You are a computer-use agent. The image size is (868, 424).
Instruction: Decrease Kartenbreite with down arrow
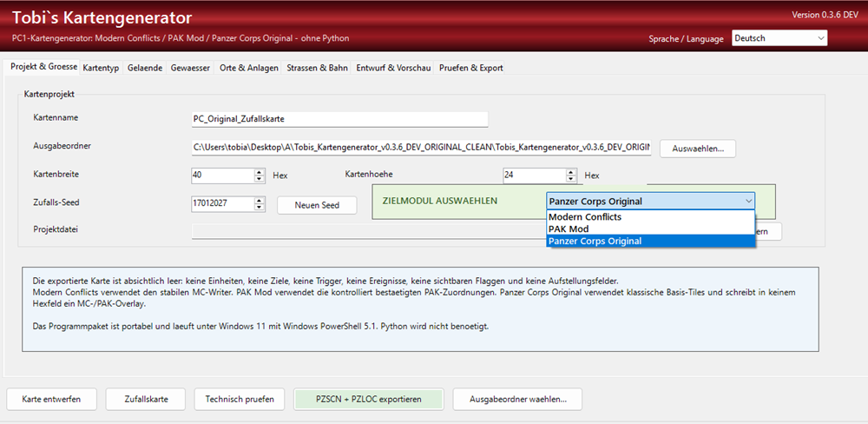(x=259, y=180)
